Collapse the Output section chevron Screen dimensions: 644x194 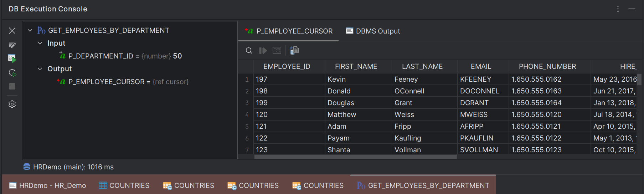point(40,69)
